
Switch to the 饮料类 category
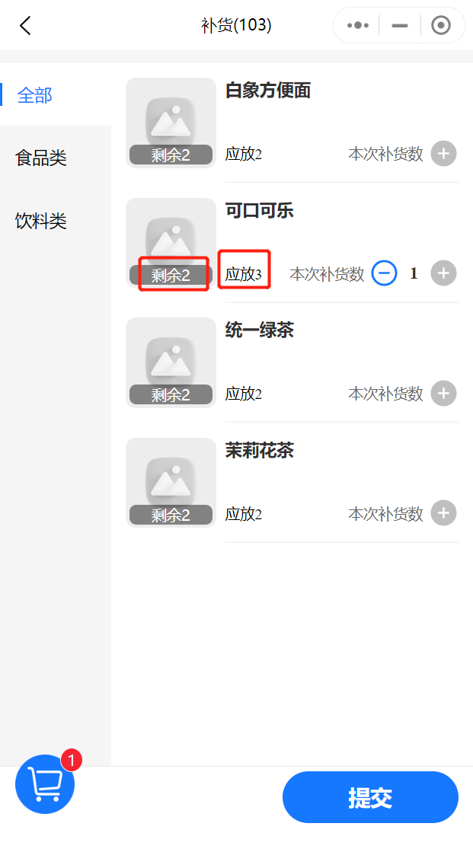(x=41, y=221)
